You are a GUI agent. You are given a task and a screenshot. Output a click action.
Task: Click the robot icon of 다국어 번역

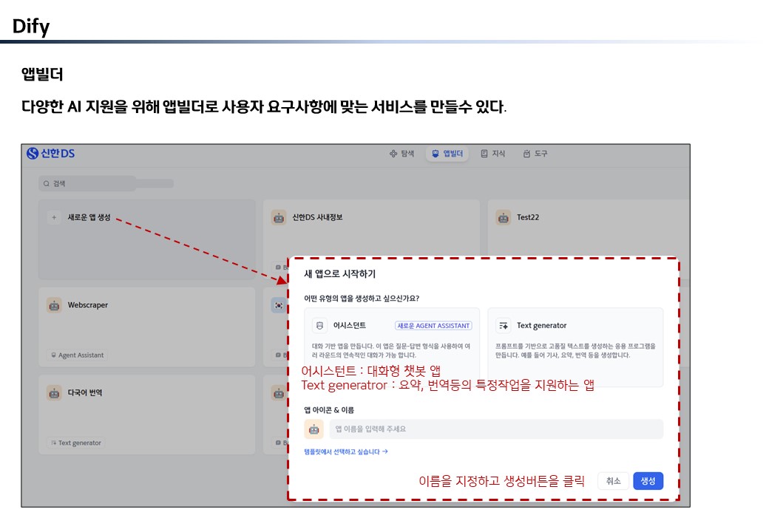54,393
